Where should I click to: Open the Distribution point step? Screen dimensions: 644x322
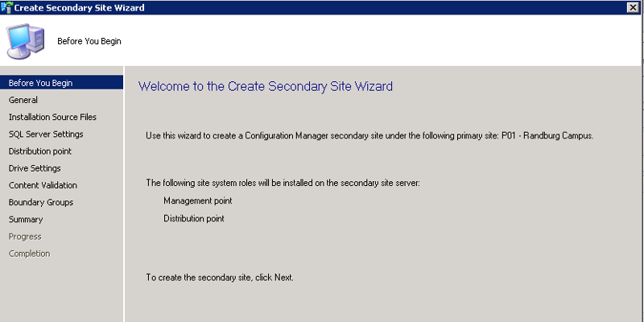(x=40, y=151)
